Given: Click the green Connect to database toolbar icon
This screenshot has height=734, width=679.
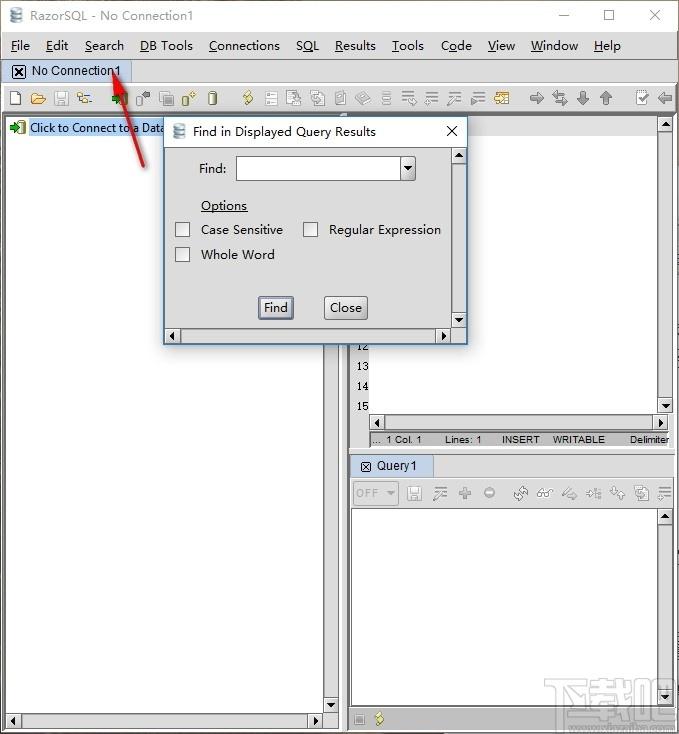Looking at the screenshot, I should tap(120, 98).
